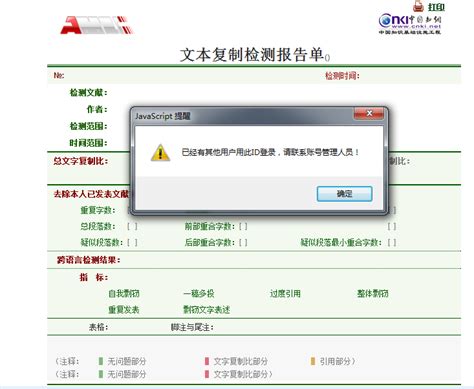The height and width of the screenshot is (389, 474).
Task: Click the 重复字数 label
Action: point(98,210)
